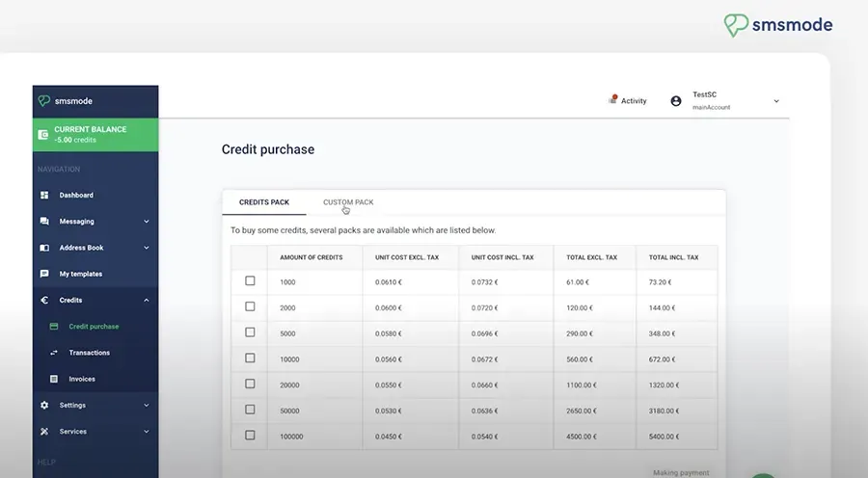Click the TestSC account name
Viewport: 868px width, 478px height.
(705, 94)
